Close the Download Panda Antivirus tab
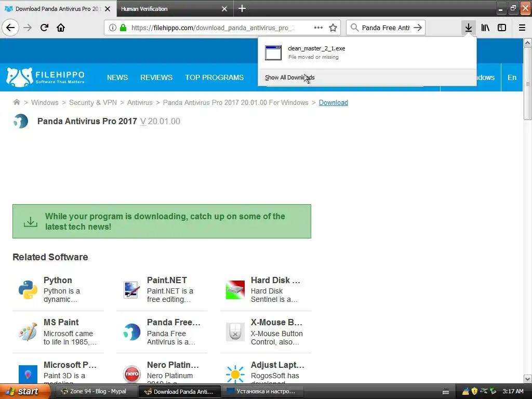The width and height of the screenshot is (532, 399). [x=108, y=9]
